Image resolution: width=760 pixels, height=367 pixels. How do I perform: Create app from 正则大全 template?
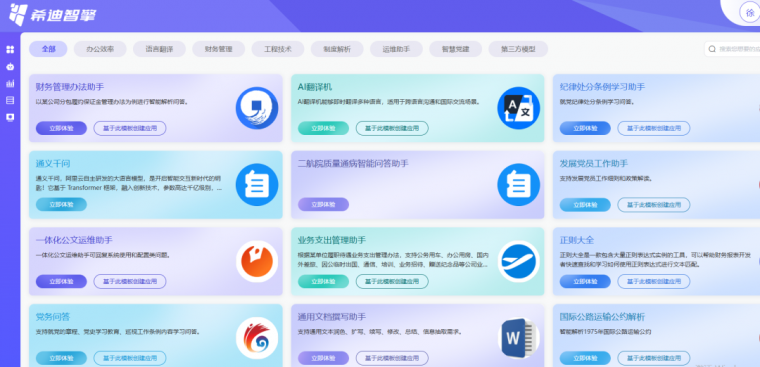(x=654, y=281)
